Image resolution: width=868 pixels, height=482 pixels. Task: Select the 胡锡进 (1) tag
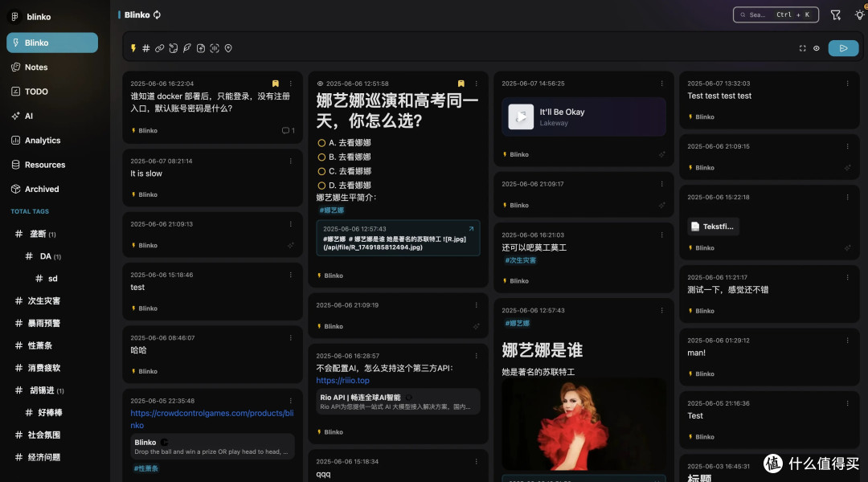(x=47, y=390)
